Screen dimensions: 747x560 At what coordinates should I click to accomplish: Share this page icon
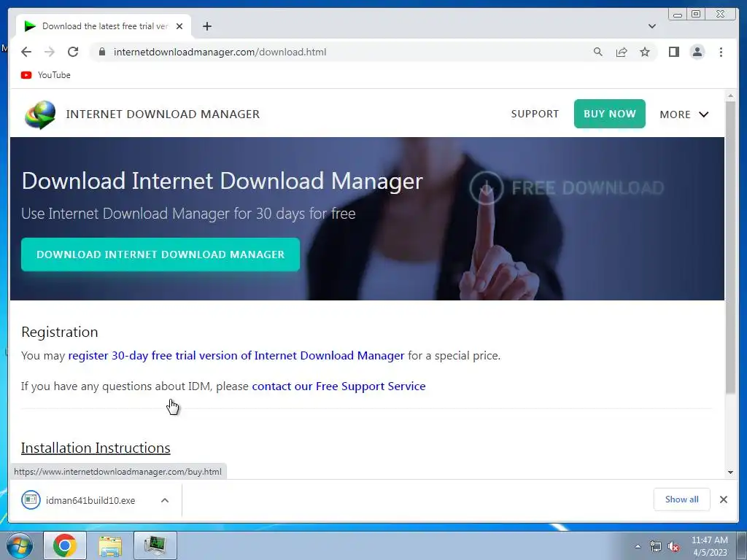point(622,52)
